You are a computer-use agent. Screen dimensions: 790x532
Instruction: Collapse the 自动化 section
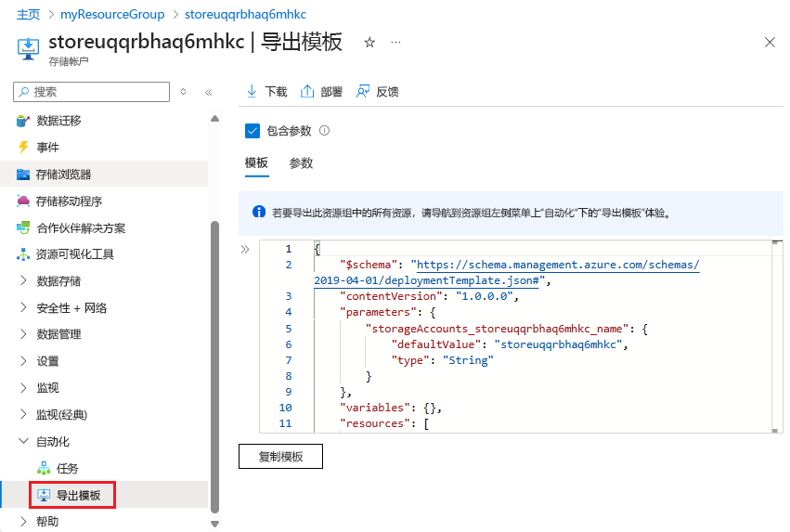pyautogui.click(x=23, y=441)
